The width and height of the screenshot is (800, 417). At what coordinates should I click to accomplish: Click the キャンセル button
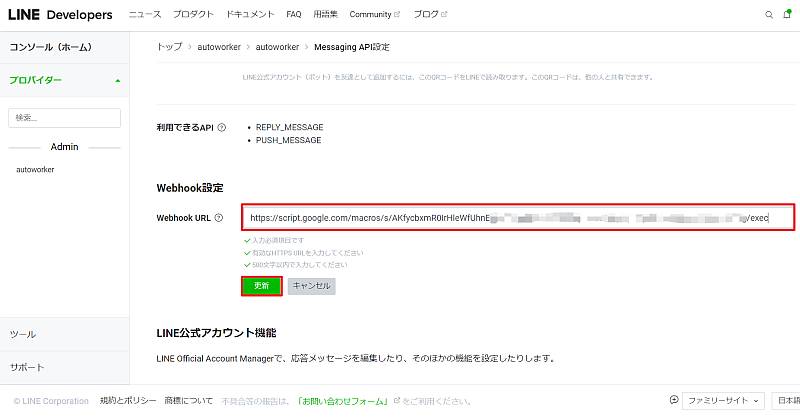(311, 286)
